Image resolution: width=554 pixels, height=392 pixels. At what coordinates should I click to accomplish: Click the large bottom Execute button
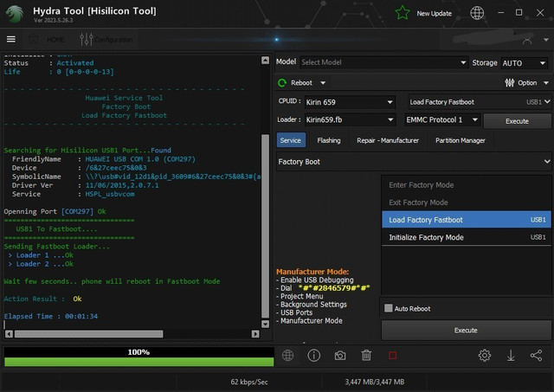[x=466, y=331]
